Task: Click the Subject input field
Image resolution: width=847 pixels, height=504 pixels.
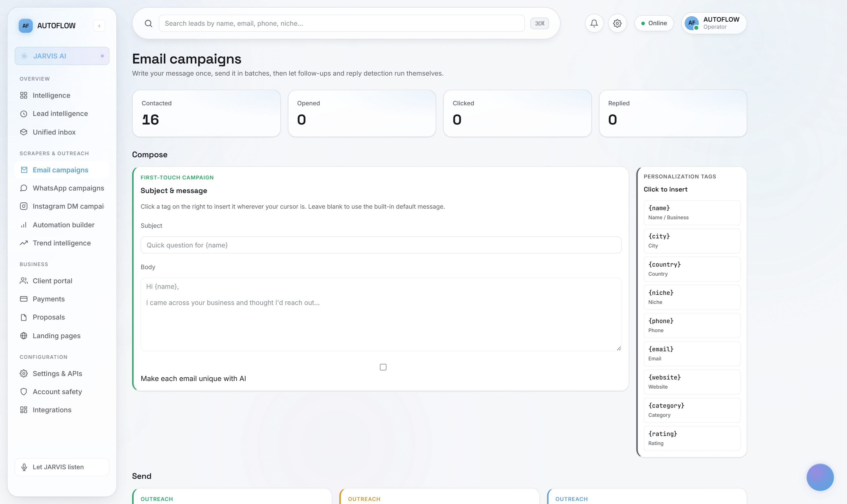Action: 381,245
